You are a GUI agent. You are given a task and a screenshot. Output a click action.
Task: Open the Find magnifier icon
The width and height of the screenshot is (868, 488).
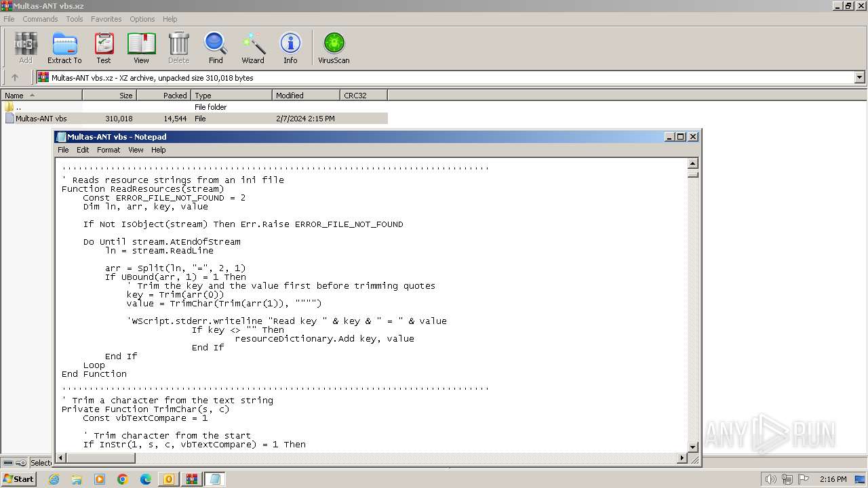coord(216,47)
